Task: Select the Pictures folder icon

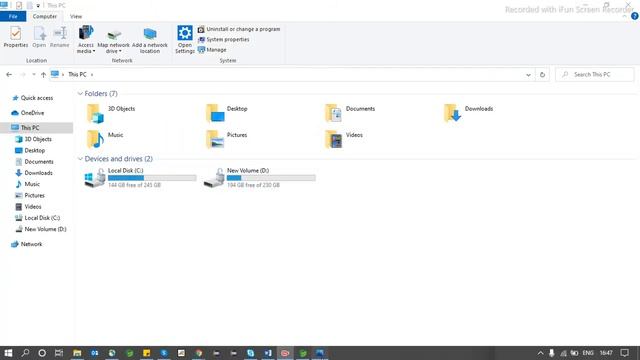Action: tap(215, 139)
